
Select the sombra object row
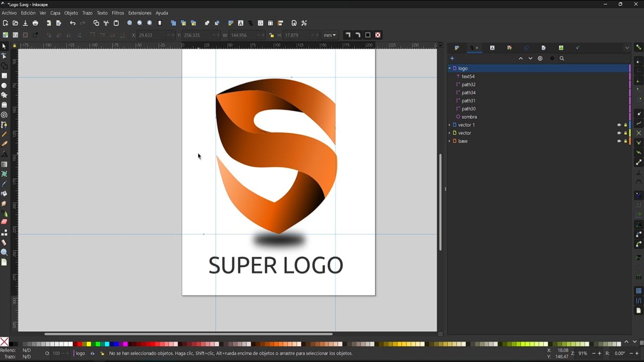538,117
